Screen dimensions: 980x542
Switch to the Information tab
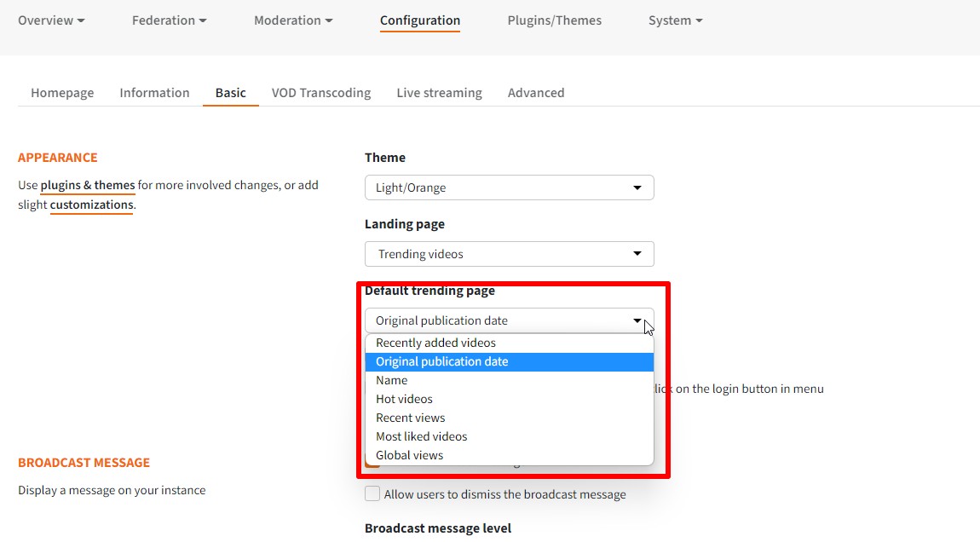click(154, 92)
